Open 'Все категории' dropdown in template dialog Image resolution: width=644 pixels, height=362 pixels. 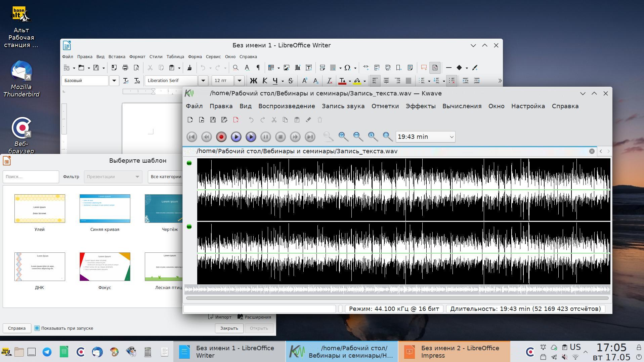pyautogui.click(x=166, y=176)
